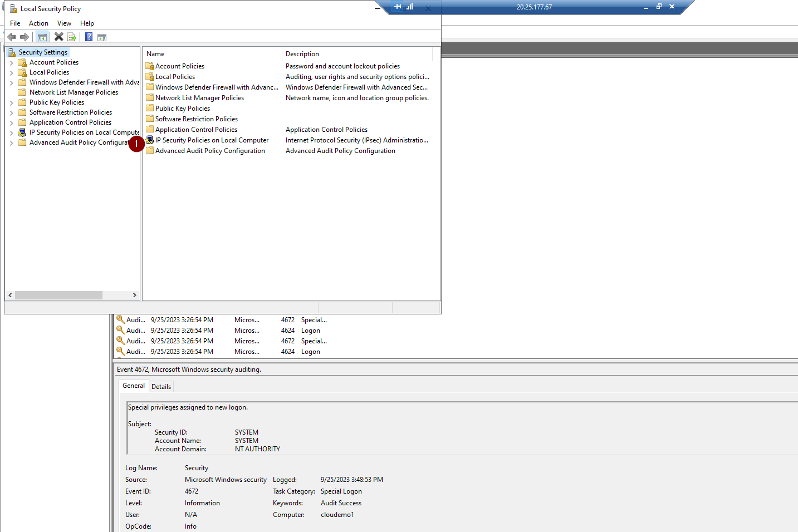
Task: Click the Application Control Policies folder icon in tree
Action: (22, 122)
